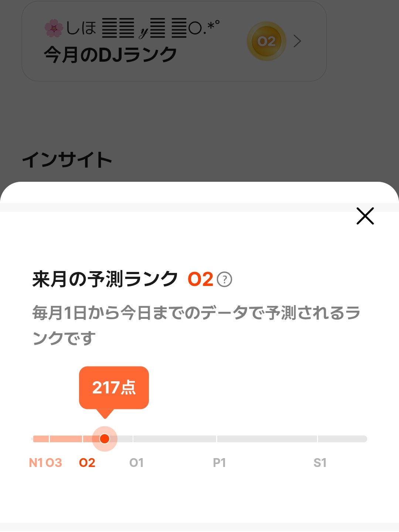The image size is (399, 532).
Task: Click the red slider handle dot
Action: click(x=105, y=439)
